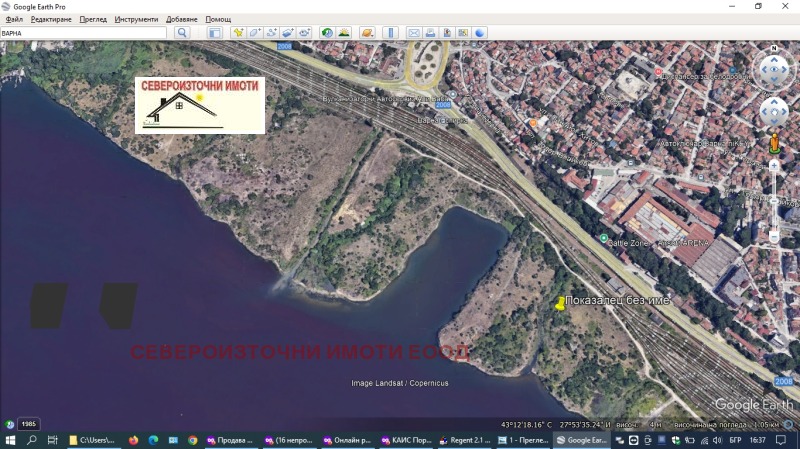800x449 pixels.
Task: Select the ruler measuring tool
Action: (391, 33)
